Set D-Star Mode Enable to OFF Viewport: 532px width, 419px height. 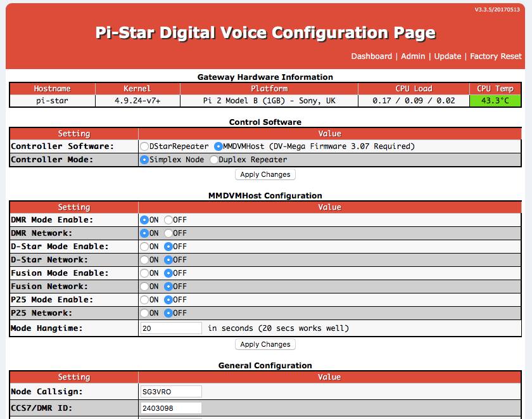click(x=168, y=247)
